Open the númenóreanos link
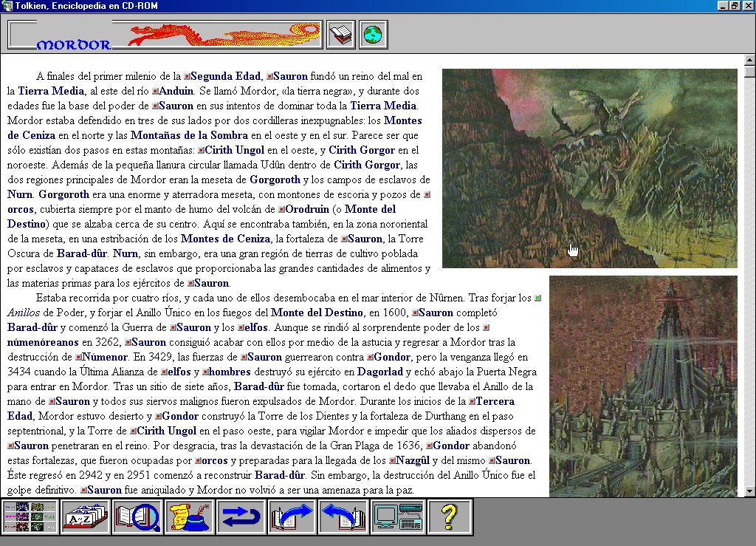Viewport: 756px width, 546px height. coord(43,343)
